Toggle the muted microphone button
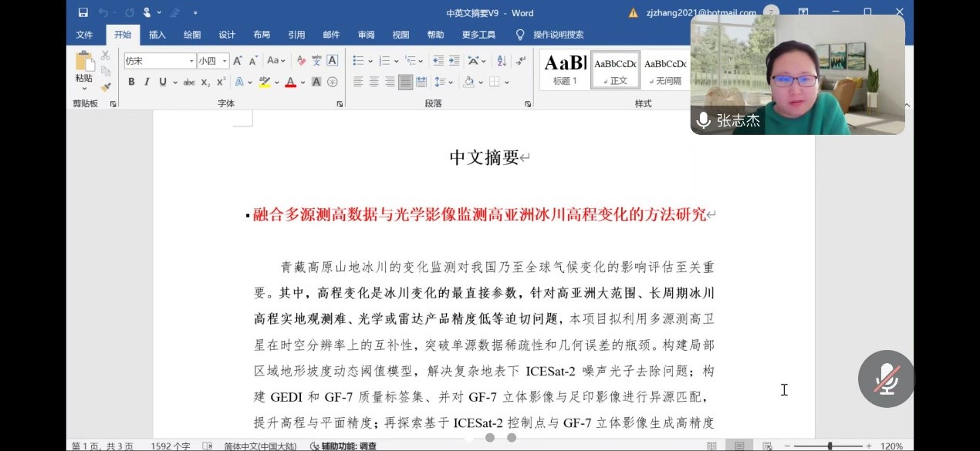The width and height of the screenshot is (980, 451). (886, 379)
